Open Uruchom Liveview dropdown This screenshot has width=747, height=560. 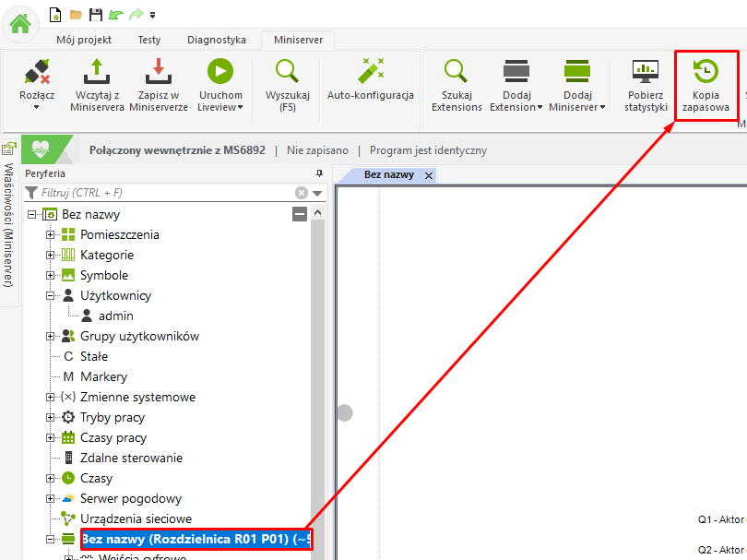220,107
